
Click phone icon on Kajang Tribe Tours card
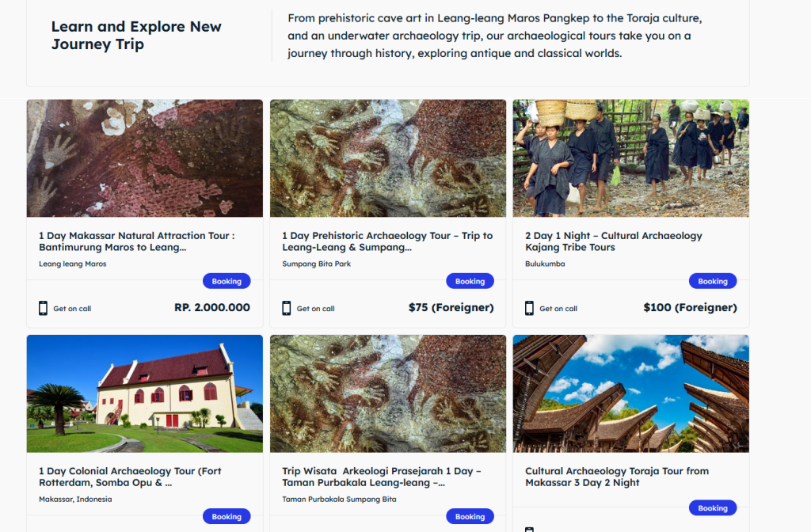coord(529,308)
